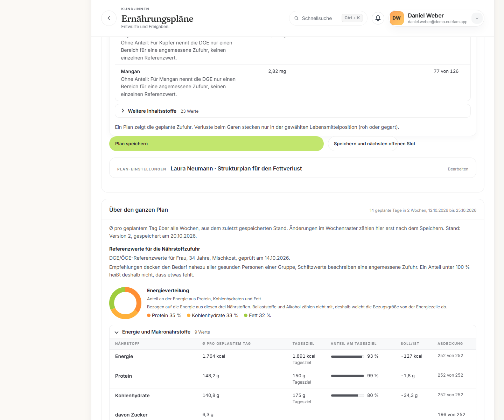Image resolution: width=504 pixels, height=420 pixels.
Task: Click the DW avatar badge
Action: pyautogui.click(x=397, y=18)
